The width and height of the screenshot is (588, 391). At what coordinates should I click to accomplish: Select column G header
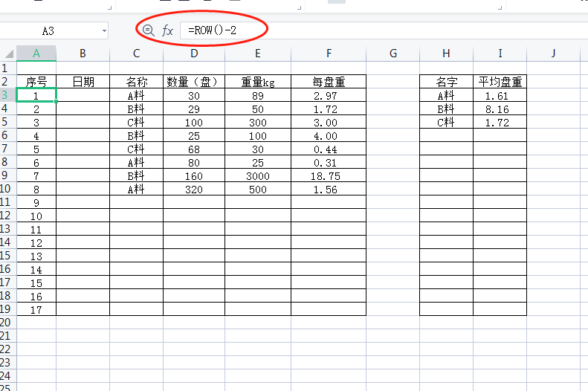point(393,54)
